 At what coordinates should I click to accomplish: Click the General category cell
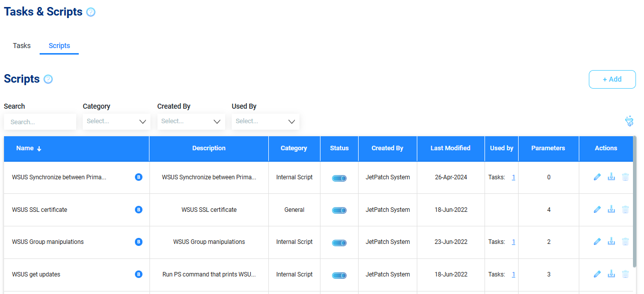pos(294,210)
